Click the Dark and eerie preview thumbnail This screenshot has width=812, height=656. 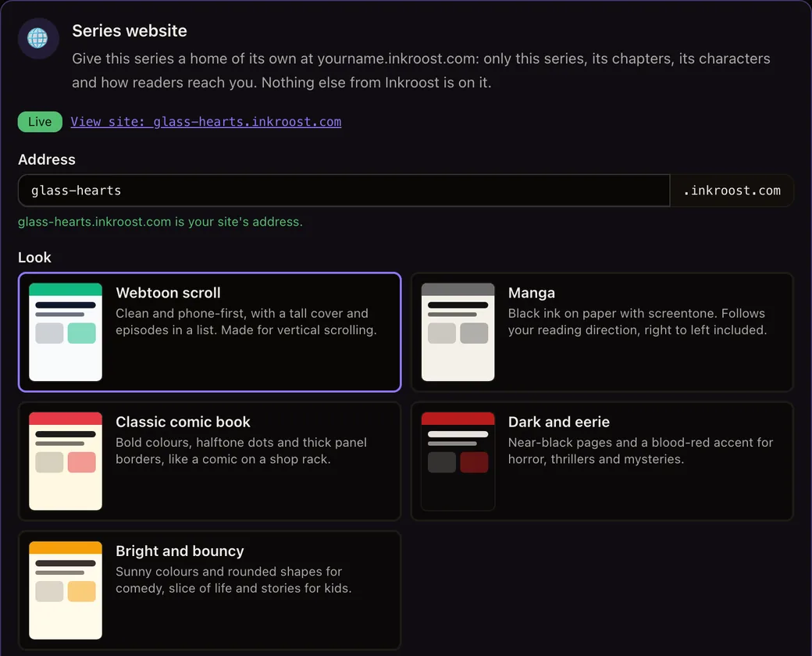tap(458, 462)
